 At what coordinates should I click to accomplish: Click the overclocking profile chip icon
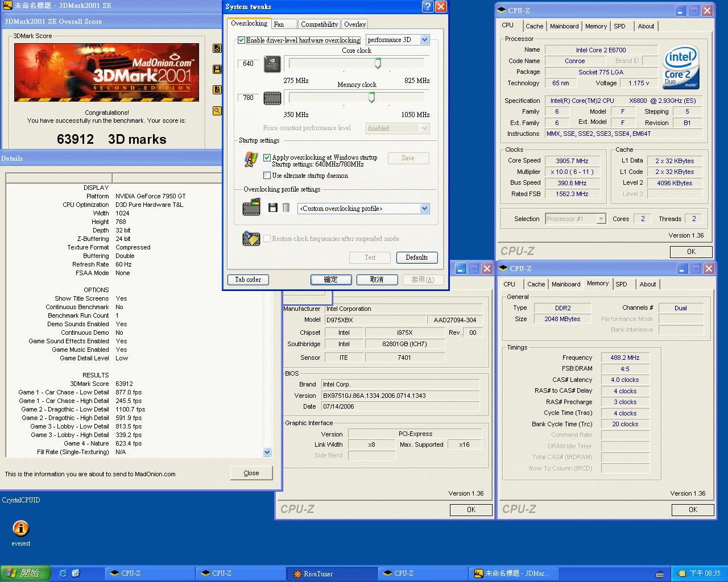click(x=251, y=207)
